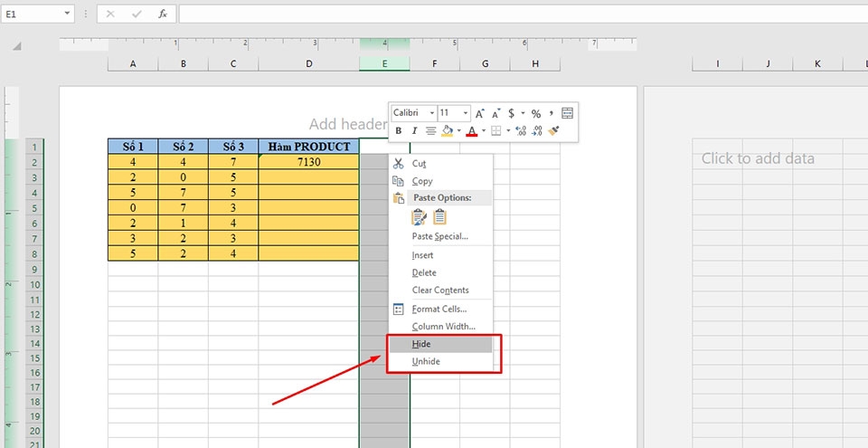Choose Delete from the context menu
Screen dimensions: 868x448
(x=440, y=272)
